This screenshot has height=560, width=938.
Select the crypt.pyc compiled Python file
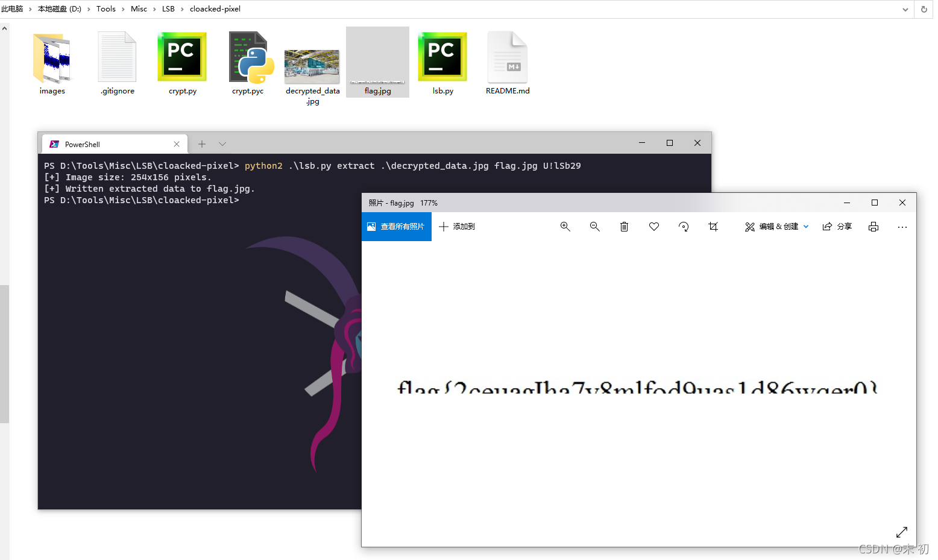(248, 63)
